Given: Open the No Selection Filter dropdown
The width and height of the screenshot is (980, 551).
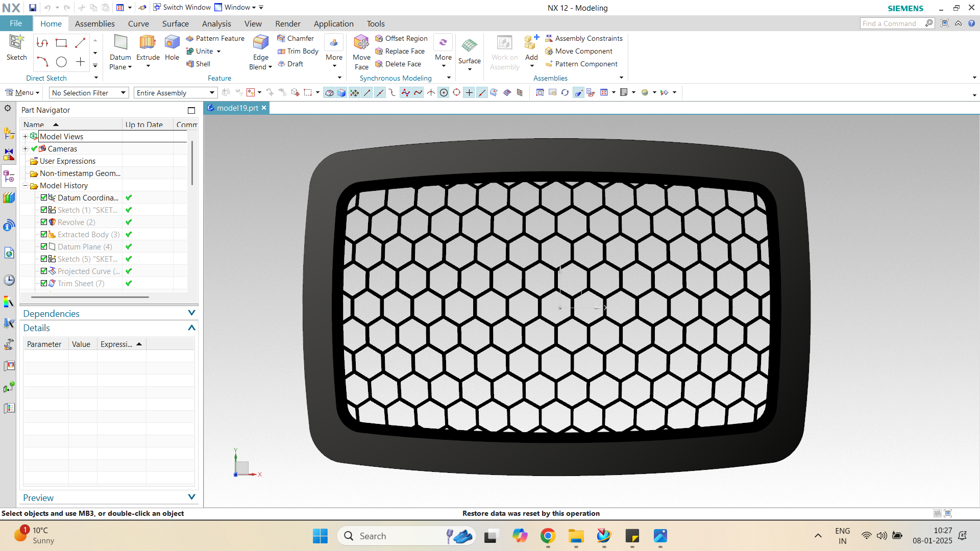Looking at the screenshot, I should pos(88,93).
